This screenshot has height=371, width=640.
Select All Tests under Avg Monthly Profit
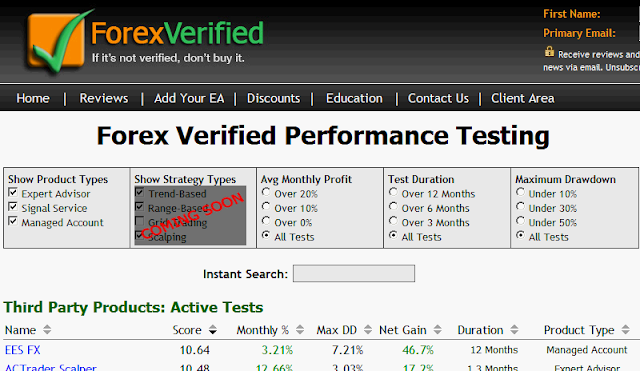coord(266,235)
